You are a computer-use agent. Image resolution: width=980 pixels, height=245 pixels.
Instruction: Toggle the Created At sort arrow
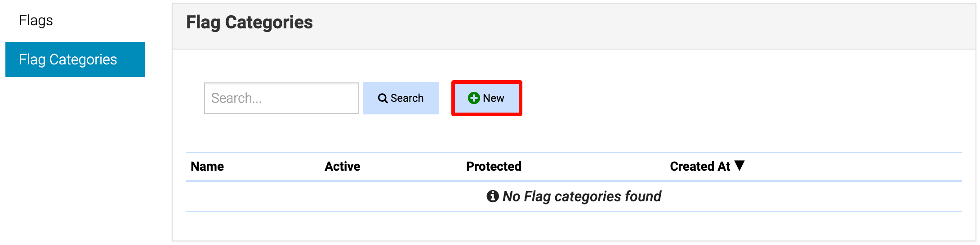click(x=739, y=166)
